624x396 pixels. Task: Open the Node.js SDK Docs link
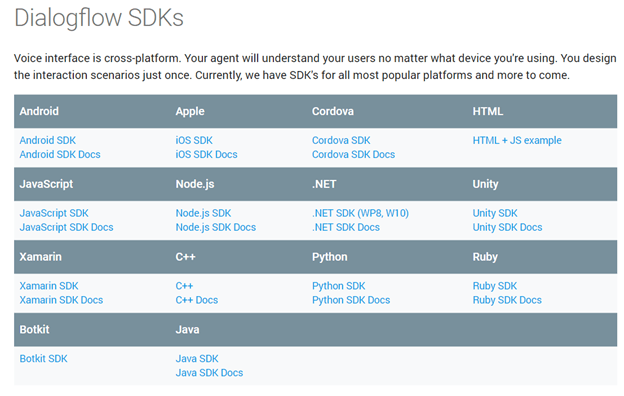(x=216, y=227)
